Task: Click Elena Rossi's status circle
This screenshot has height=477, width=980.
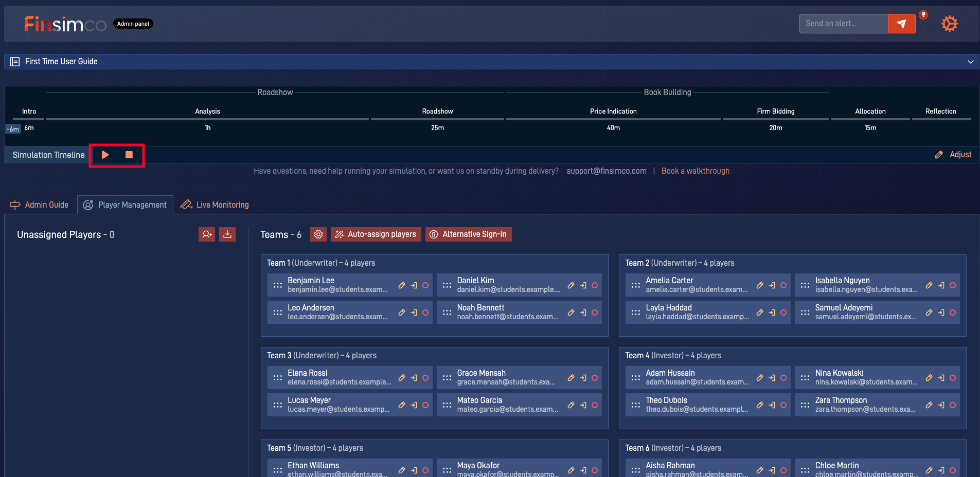Action: 425,378
